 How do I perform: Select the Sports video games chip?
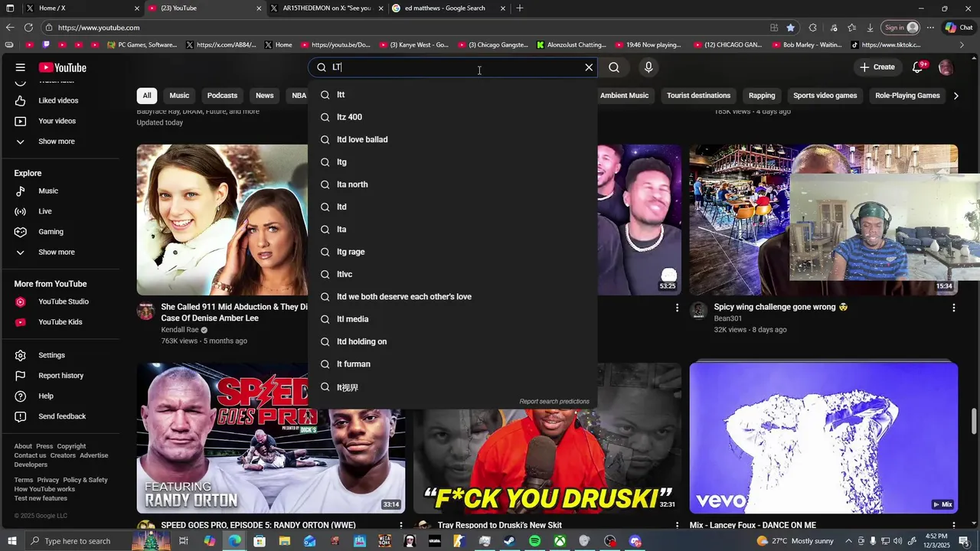(825, 96)
